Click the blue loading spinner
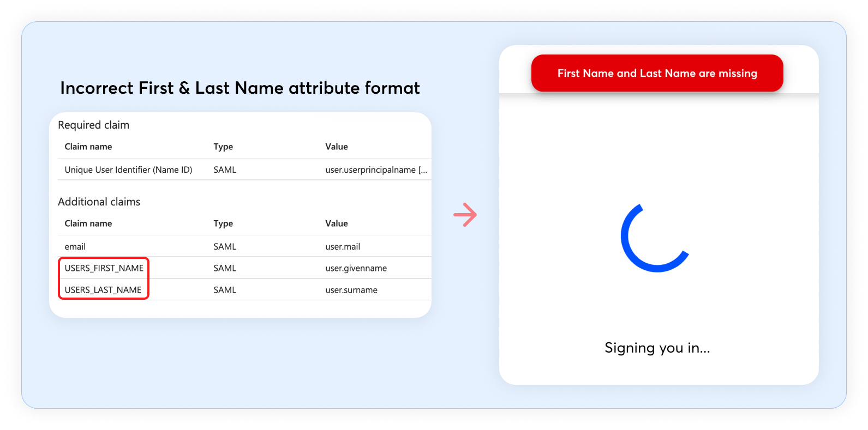 [x=654, y=239]
